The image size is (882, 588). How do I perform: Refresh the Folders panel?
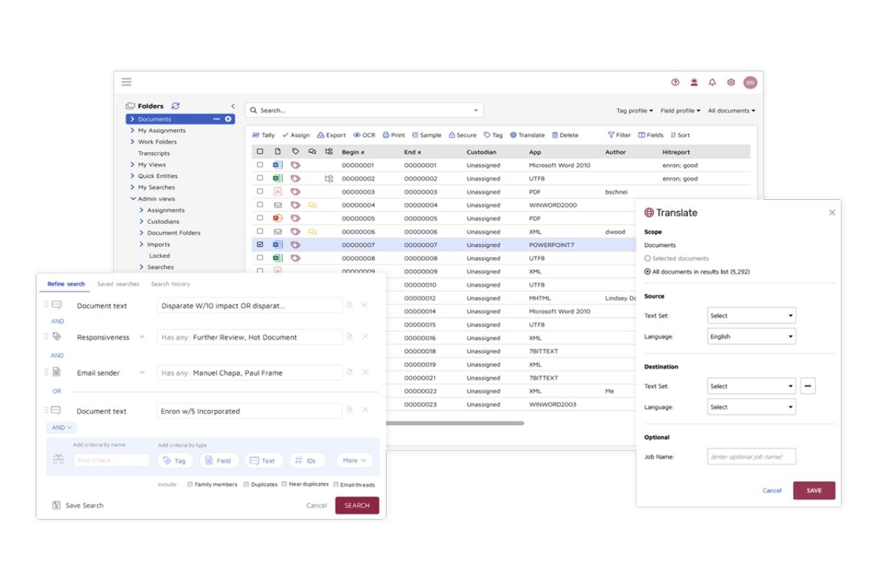coord(176,106)
